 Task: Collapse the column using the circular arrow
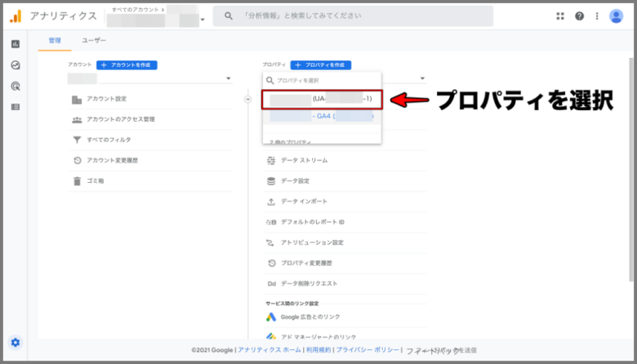[x=247, y=99]
